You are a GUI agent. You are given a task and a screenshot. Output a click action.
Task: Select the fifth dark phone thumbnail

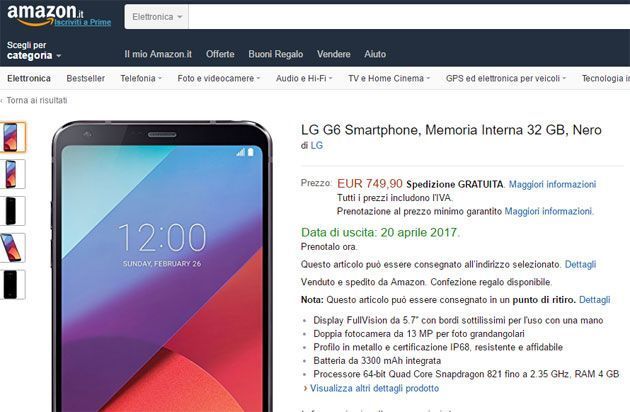point(11,285)
